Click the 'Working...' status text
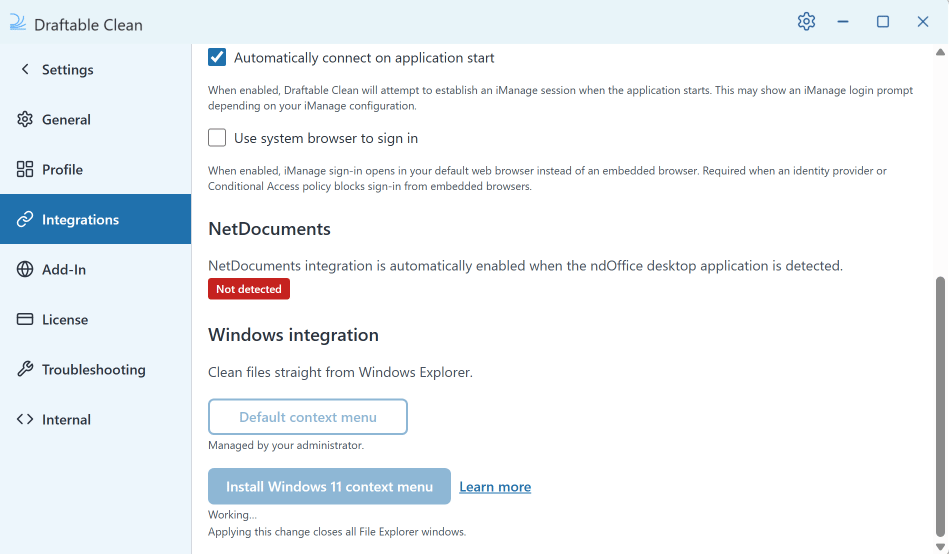This screenshot has width=949, height=554. click(x=232, y=515)
